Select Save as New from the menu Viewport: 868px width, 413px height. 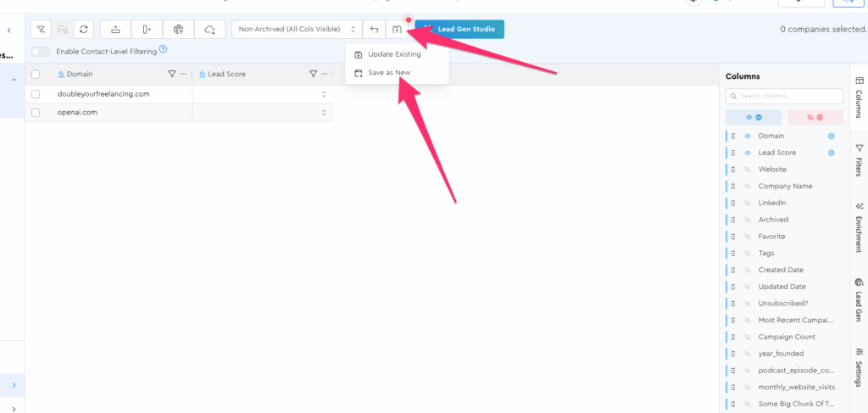[389, 72]
